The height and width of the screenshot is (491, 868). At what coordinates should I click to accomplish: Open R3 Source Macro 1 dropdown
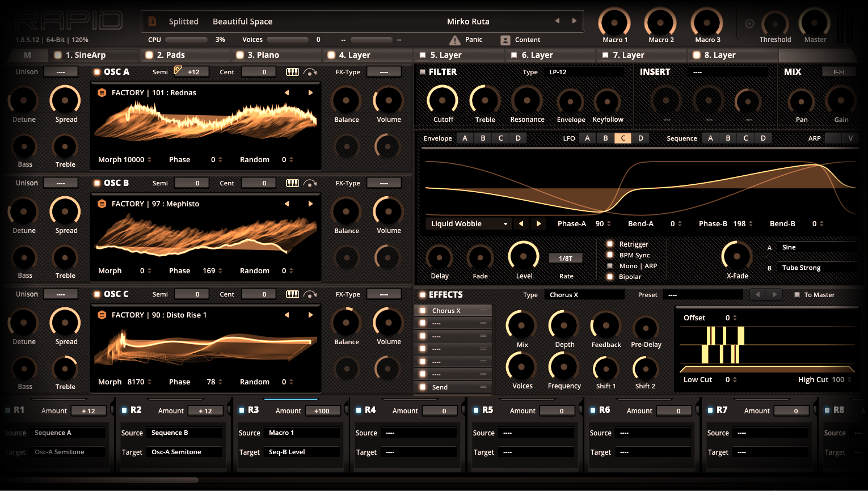(x=302, y=433)
